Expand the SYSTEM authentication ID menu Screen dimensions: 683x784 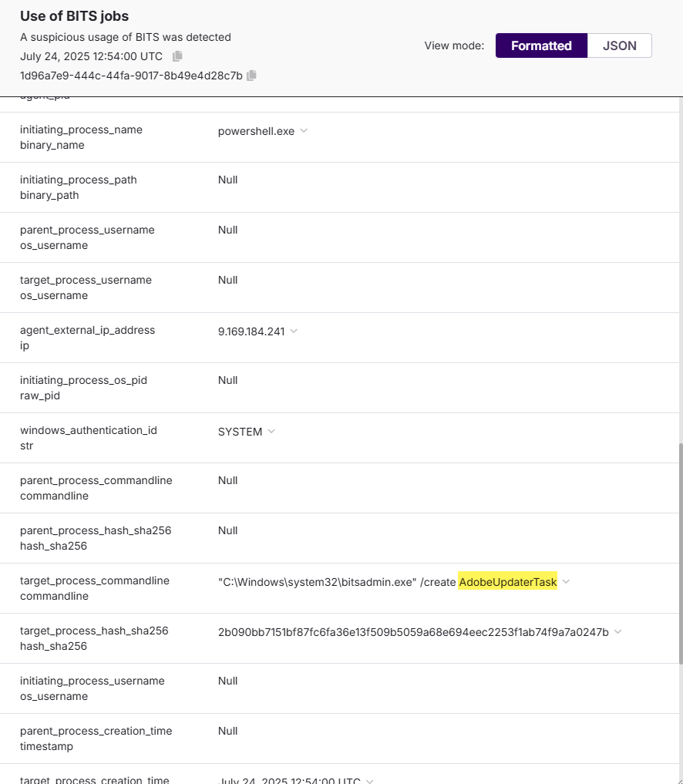coord(271,432)
